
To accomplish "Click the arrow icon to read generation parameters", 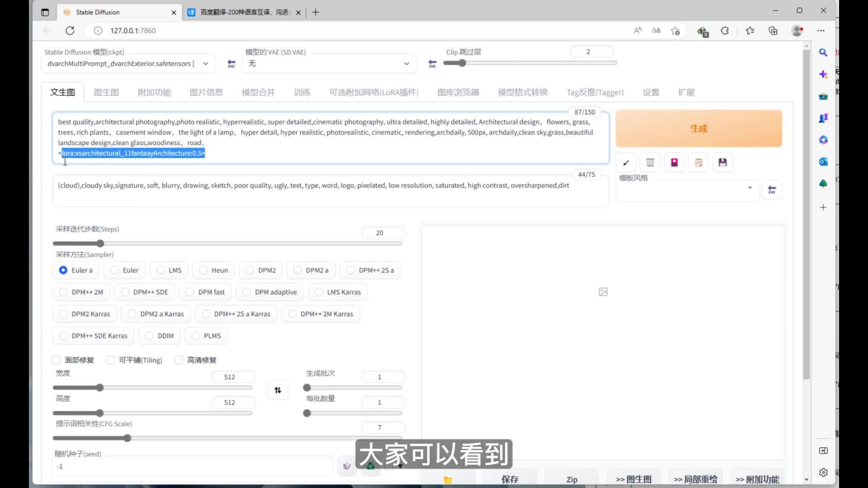I will [626, 163].
